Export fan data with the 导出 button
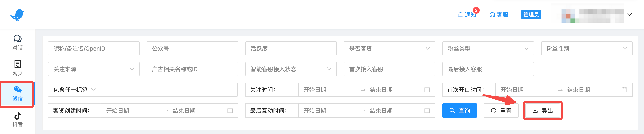644x134 pixels. pos(542,110)
